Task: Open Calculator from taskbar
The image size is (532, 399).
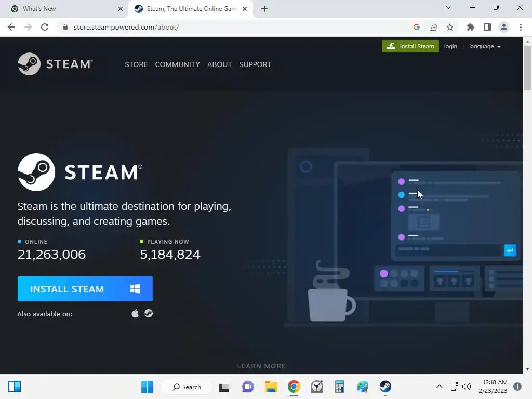Action: 340,387
